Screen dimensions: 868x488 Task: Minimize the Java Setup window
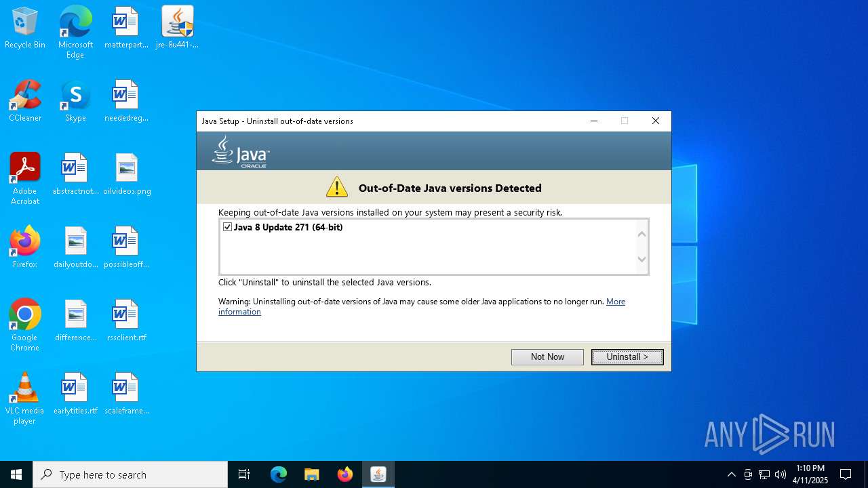pos(594,121)
